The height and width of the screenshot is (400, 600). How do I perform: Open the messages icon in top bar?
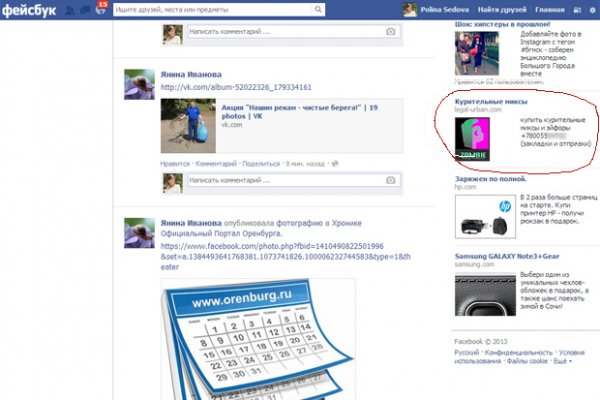tap(85, 9)
